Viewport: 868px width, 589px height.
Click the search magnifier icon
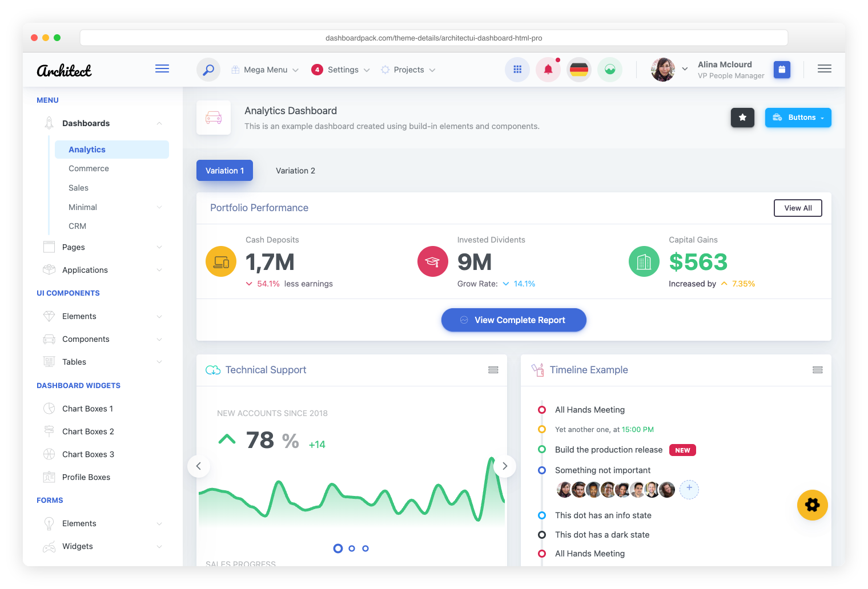pos(208,70)
